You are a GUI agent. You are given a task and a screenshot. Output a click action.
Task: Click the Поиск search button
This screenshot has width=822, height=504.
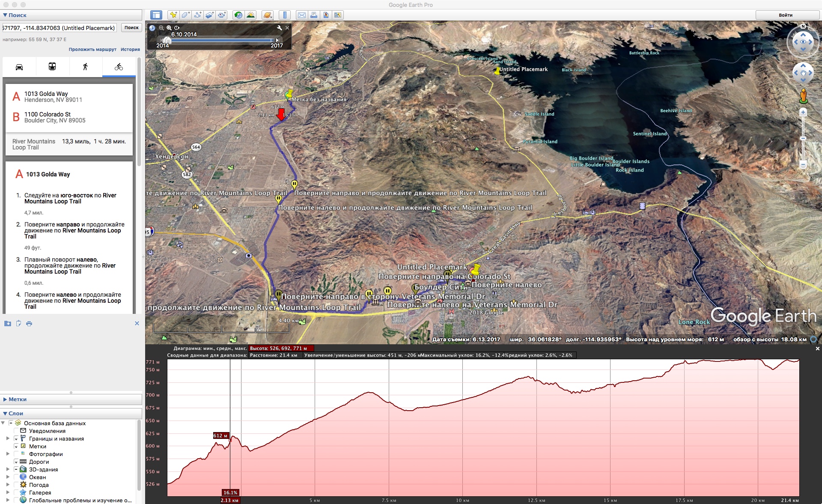click(x=131, y=27)
